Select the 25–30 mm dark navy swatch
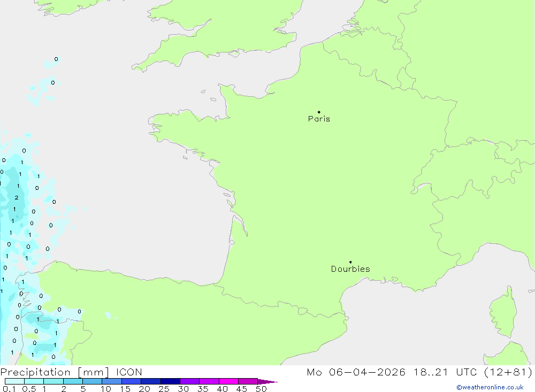 coord(170,381)
